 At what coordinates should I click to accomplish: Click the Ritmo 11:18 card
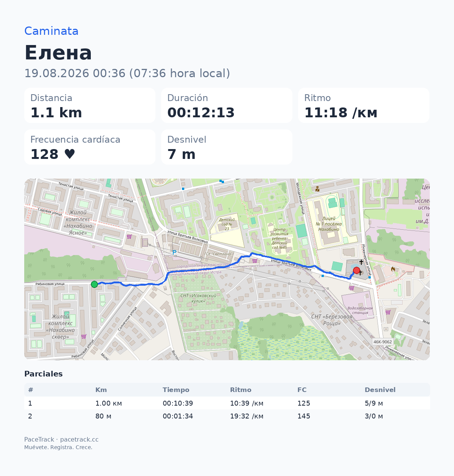pyautogui.click(x=364, y=106)
